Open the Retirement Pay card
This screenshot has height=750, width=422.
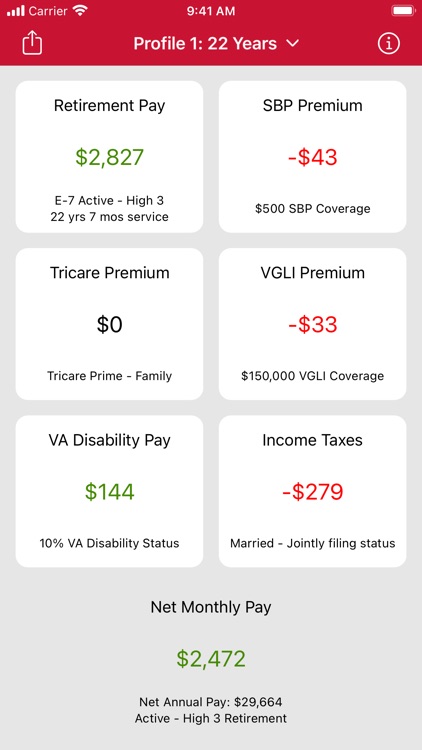tap(110, 157)
